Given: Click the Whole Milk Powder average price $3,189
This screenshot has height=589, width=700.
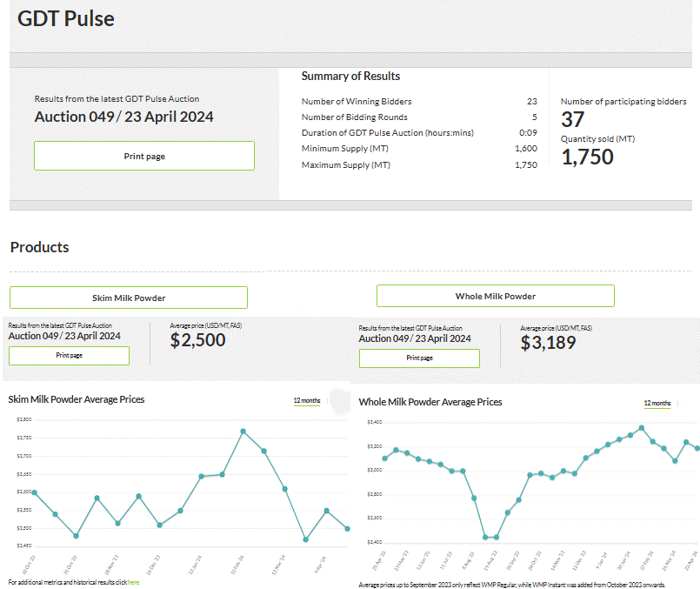Looking at the screenshot, I should (548, 343).
